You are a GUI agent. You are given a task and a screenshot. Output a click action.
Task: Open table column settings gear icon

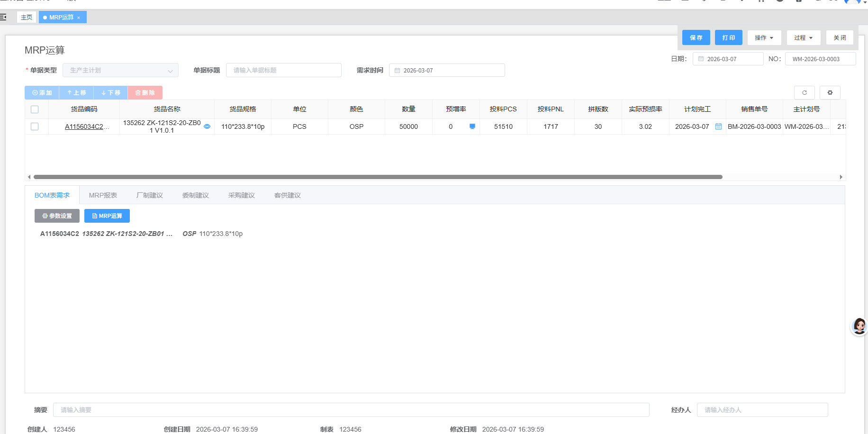(x=830, y=93)
